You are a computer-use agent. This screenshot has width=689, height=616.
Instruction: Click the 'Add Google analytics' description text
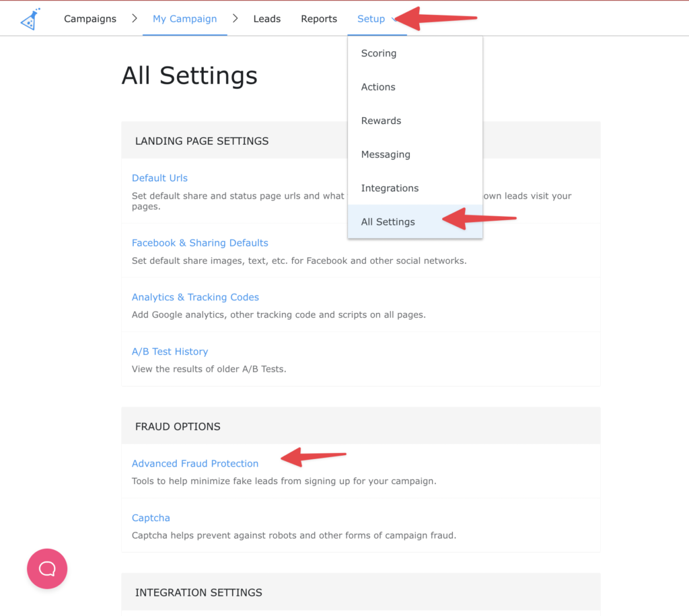[279, 315]
